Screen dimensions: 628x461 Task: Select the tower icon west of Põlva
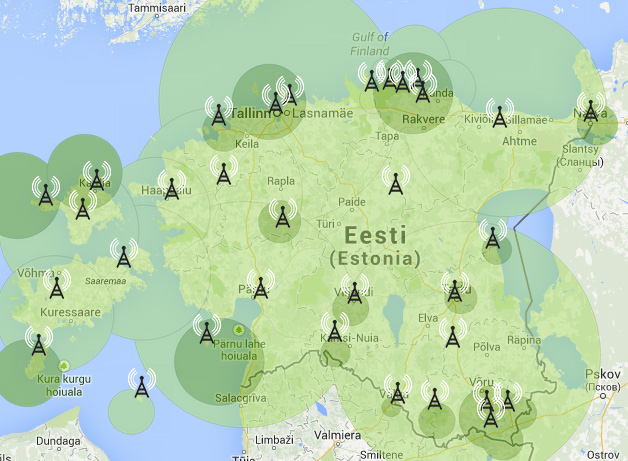point(453,333)
